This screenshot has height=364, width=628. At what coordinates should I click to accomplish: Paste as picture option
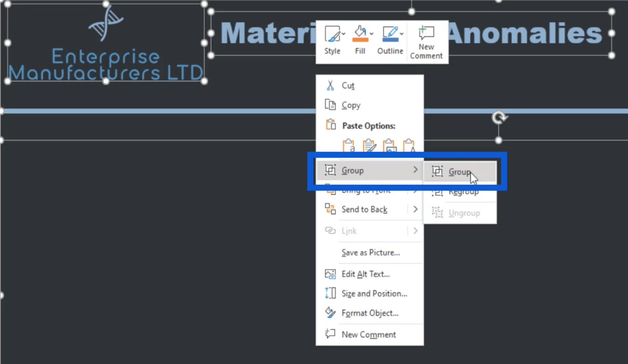click(x=390, y=145)
